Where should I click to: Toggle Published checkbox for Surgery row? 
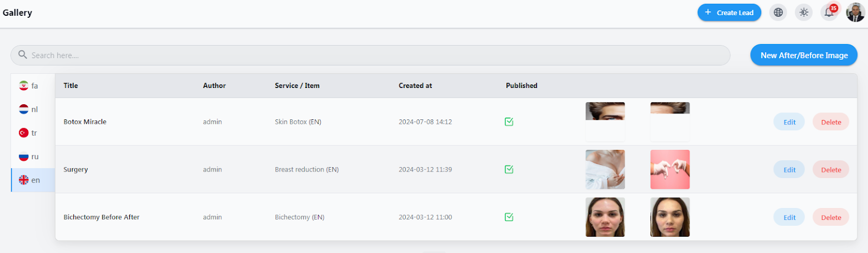tap(509, 169)
